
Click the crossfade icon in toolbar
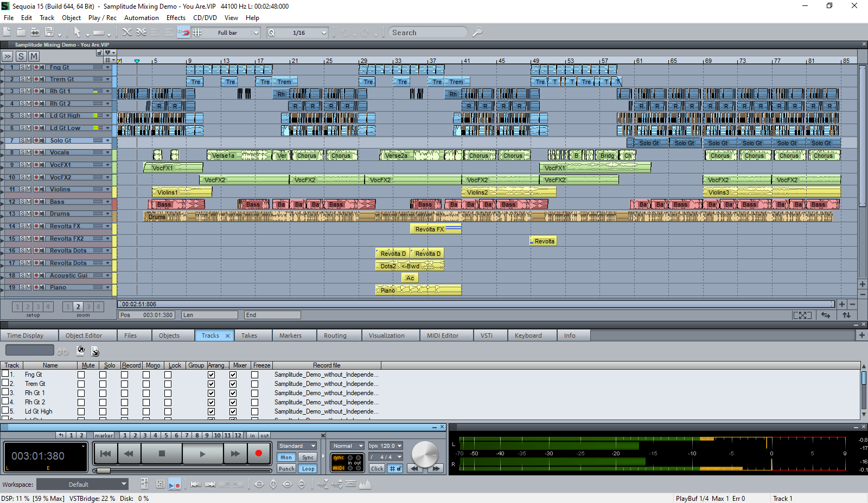pos(127,33)
